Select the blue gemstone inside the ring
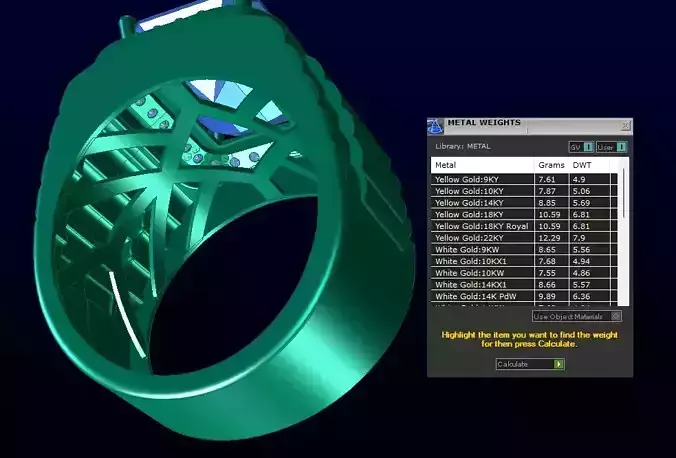 coord(224,125)
